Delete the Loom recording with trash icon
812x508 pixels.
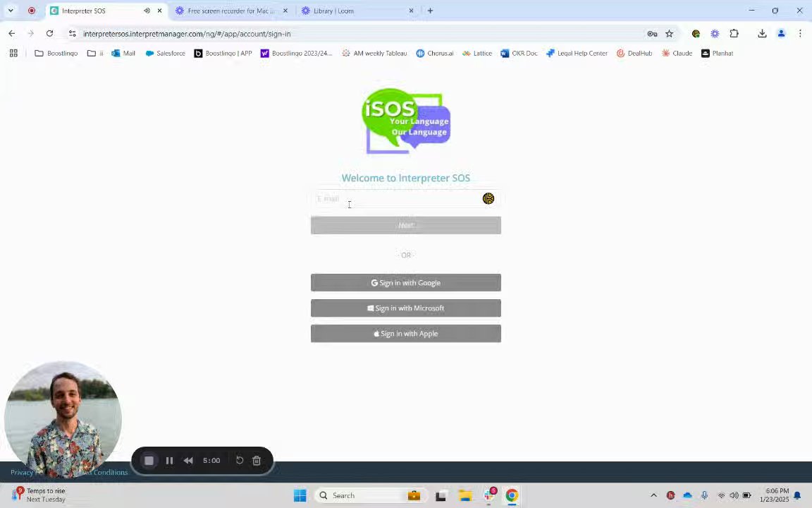point(257,460)
